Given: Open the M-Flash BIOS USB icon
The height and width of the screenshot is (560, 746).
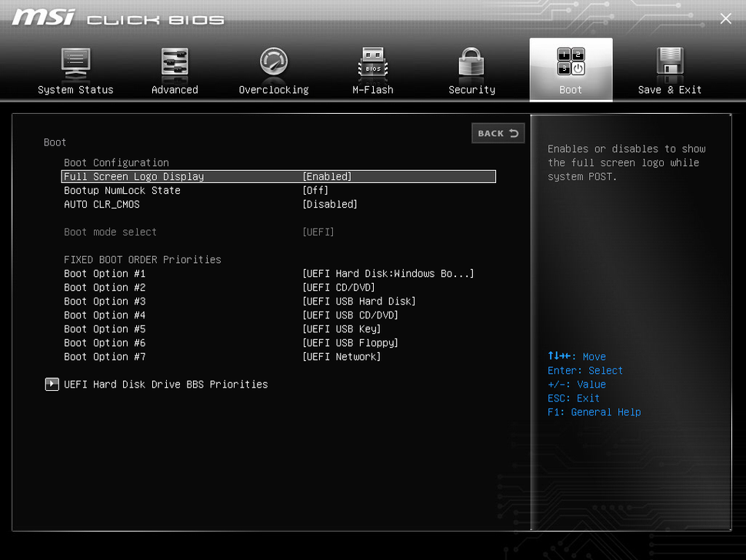Looking at the screenshot, I should 373,62.
